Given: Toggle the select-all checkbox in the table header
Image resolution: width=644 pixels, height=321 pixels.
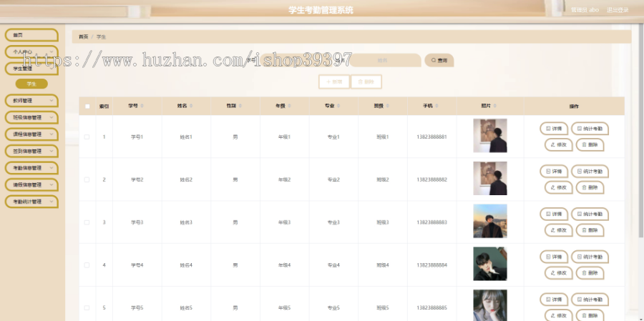Looking at the screenshot, I should [x=87, y=107].
